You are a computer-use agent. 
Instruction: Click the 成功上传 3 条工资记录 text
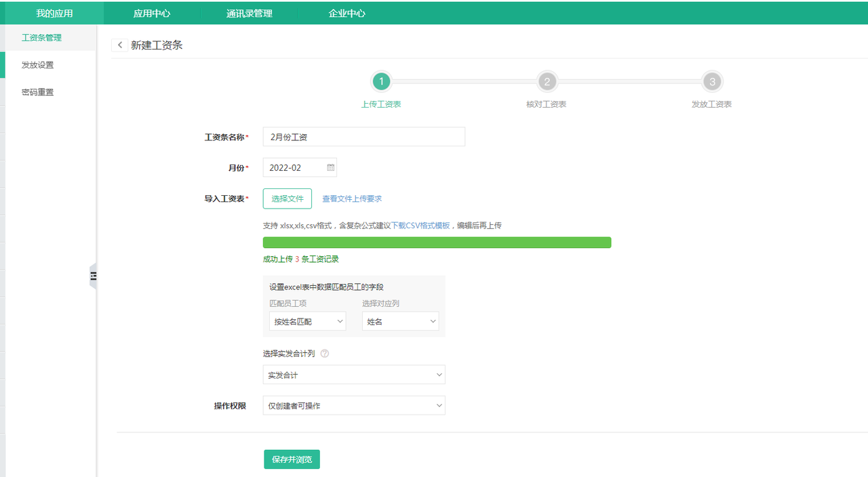[301, 259]
